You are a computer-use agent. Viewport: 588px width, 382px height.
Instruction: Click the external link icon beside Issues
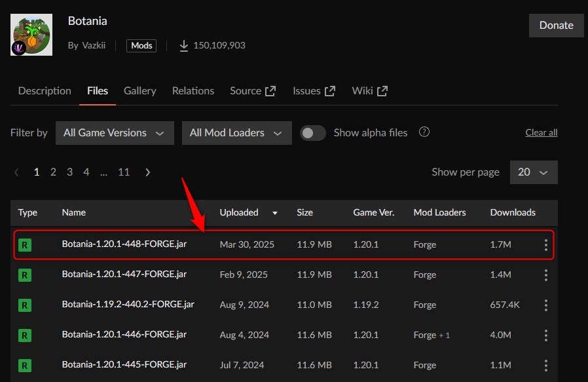coord(330,91)
